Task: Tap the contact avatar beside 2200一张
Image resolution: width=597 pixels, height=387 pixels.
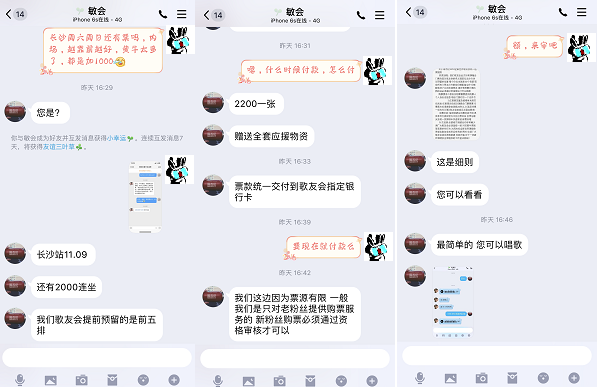Action: 213,102
